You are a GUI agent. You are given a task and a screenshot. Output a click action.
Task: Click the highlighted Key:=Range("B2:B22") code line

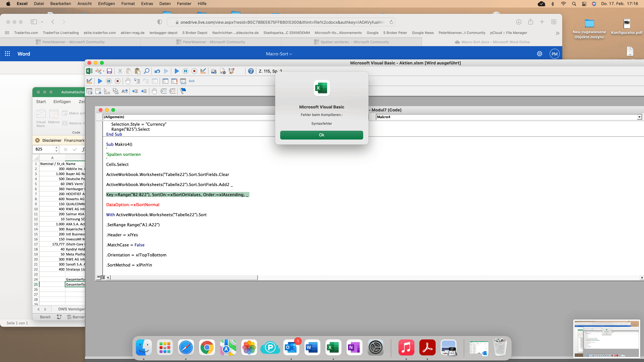click(x=178, y=195)
